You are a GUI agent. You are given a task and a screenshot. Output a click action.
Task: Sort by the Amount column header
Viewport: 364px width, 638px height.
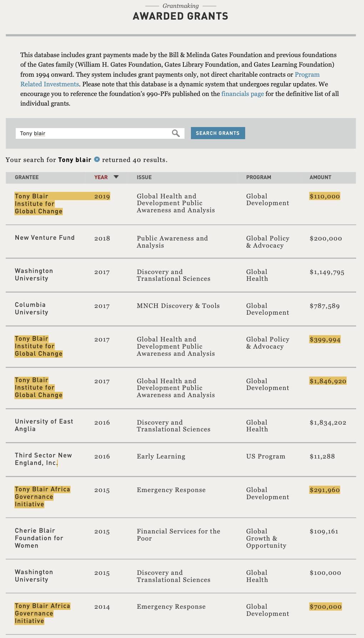pos(320,177)
